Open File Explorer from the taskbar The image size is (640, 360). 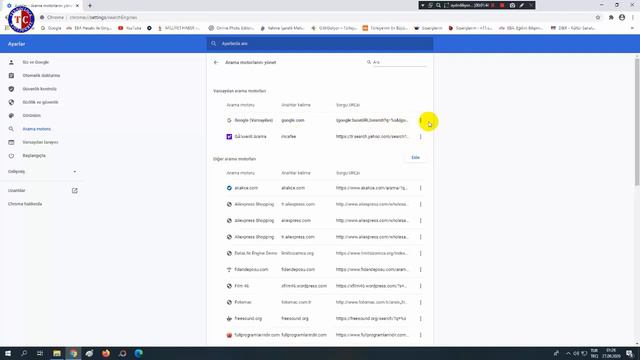[x=57, y=353]
